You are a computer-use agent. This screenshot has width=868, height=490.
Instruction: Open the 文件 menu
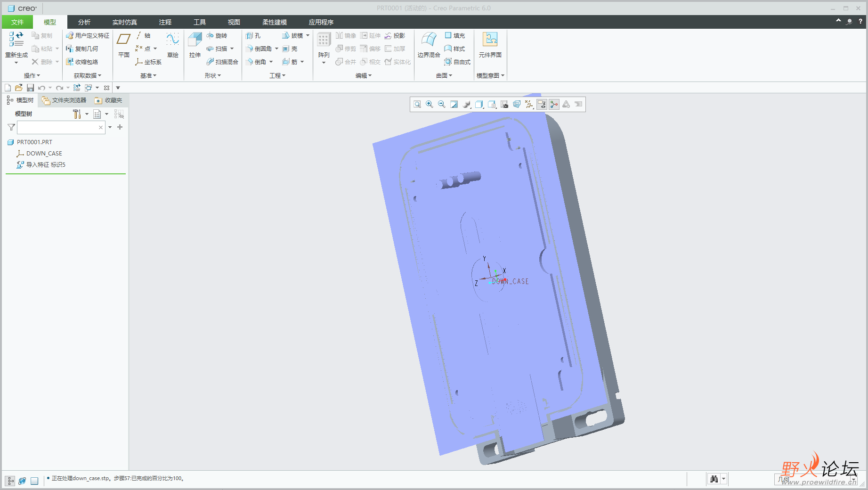tap(17, 22)
